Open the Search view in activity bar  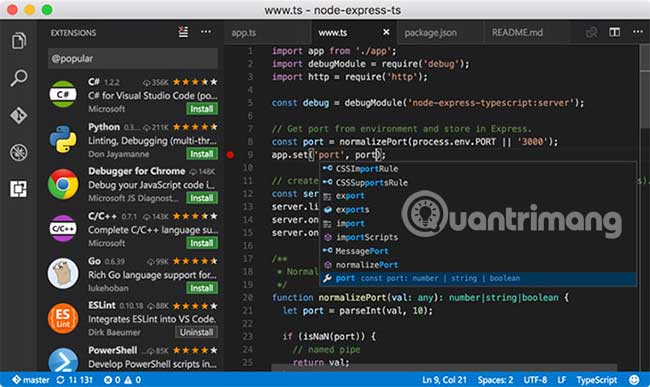(x=19, y=77)
